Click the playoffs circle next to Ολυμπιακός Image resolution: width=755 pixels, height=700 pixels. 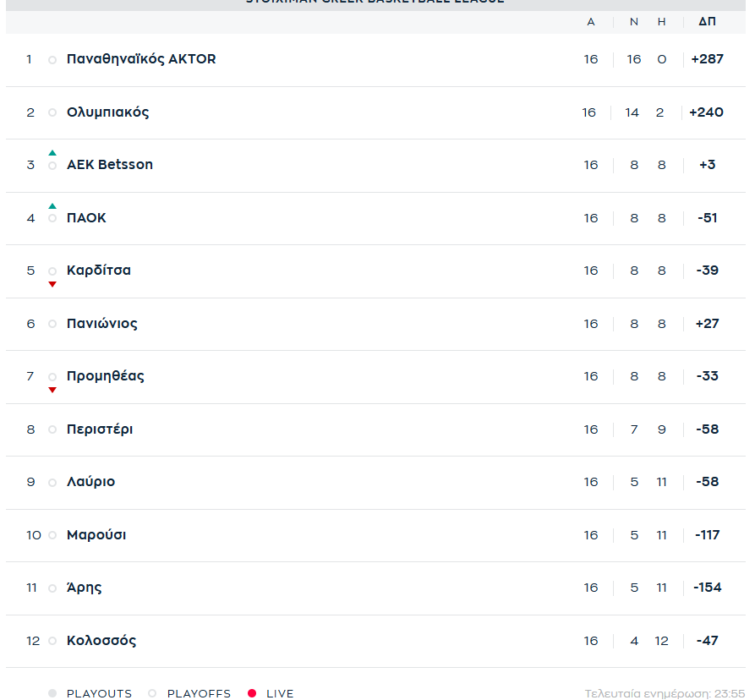pyautogui.click(x=52, y=112)
